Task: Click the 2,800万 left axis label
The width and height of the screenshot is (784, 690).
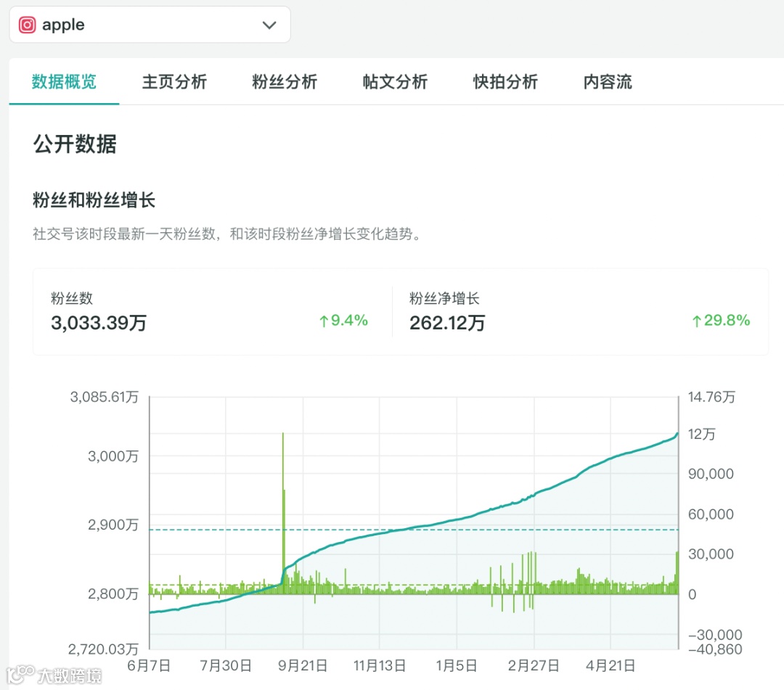Action: 113,594
